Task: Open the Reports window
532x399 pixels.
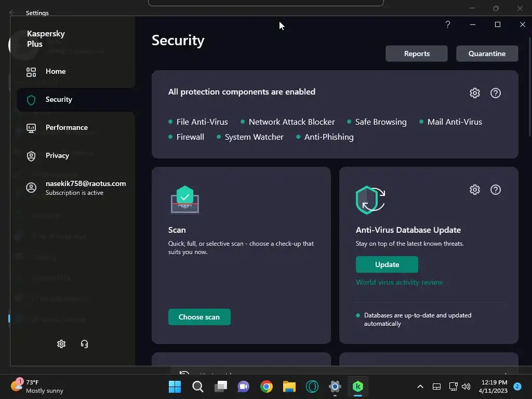Action: [x=417, y=54]
